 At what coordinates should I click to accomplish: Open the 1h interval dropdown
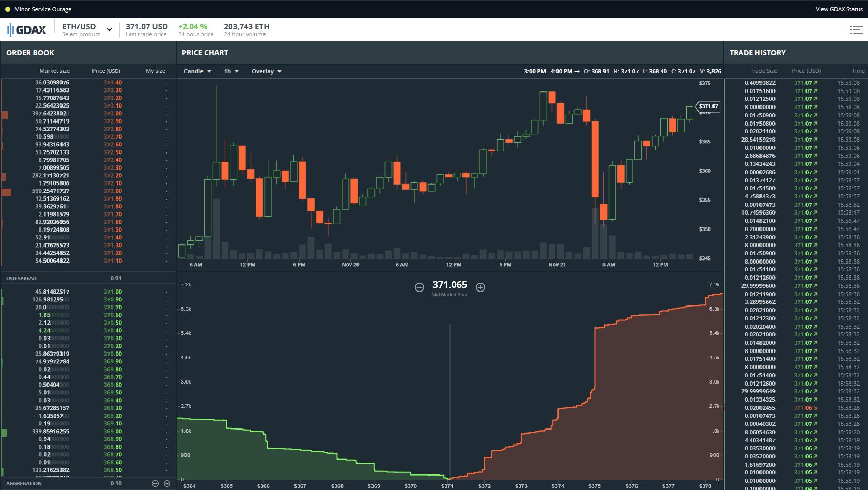[x=231, y=71]
